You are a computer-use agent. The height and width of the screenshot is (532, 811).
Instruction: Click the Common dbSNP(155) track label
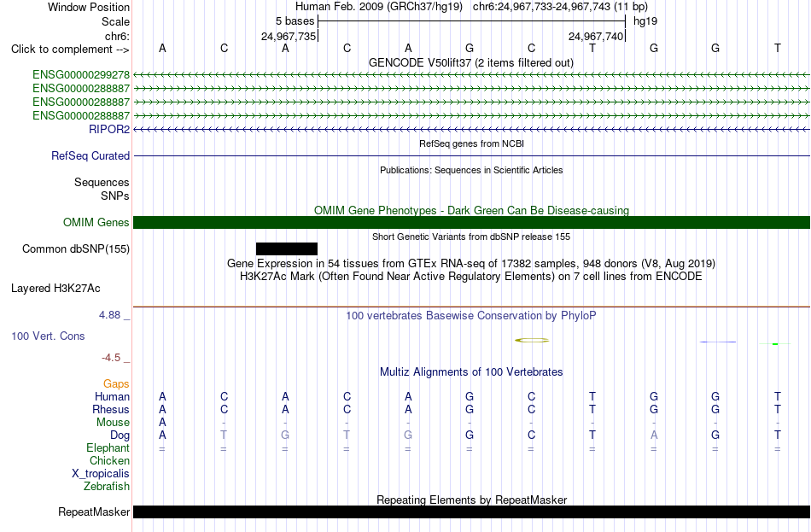[x=76, y=249]
